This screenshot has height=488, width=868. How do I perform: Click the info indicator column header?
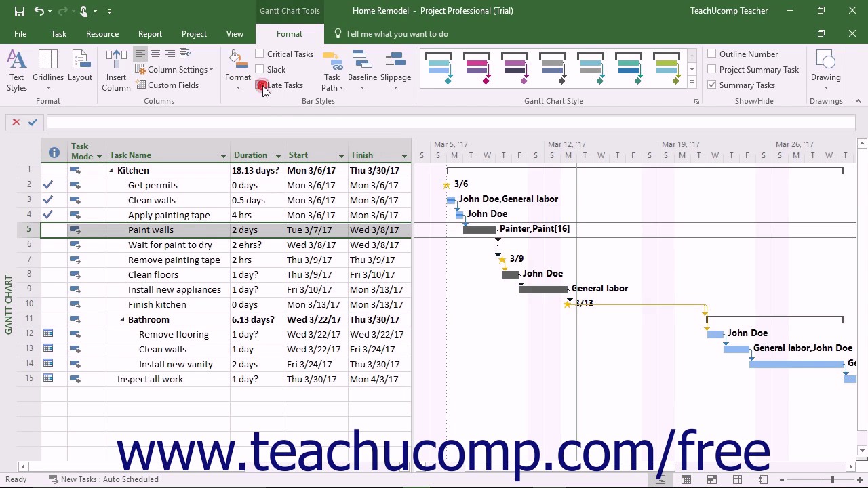54,152
